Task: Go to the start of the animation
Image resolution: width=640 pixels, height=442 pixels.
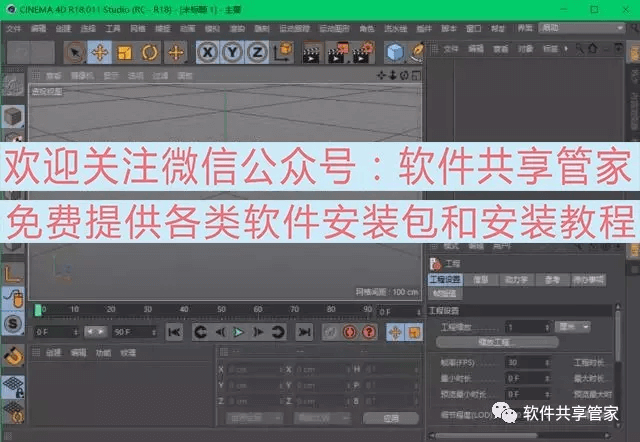Action: 174,332
